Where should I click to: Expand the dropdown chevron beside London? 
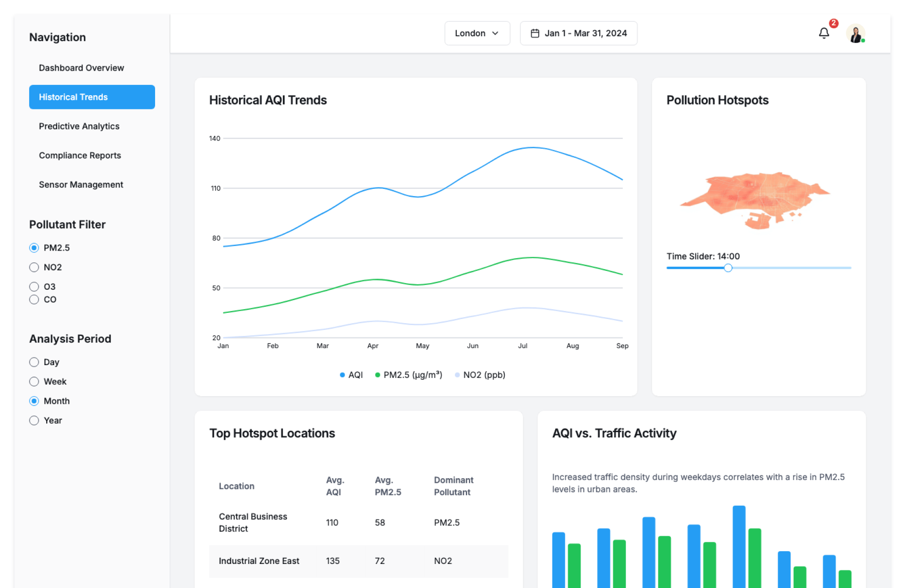(x=495, y=33)
